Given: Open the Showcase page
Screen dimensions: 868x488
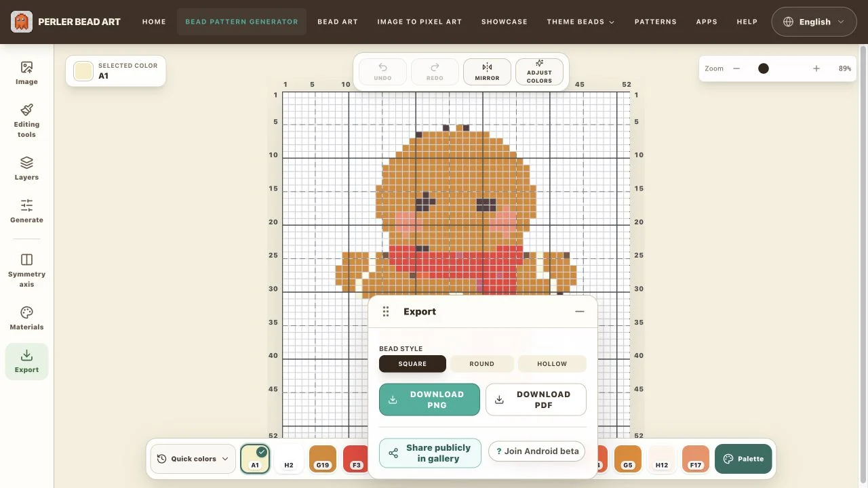Looking at the screenshot, I should (505, 22).
